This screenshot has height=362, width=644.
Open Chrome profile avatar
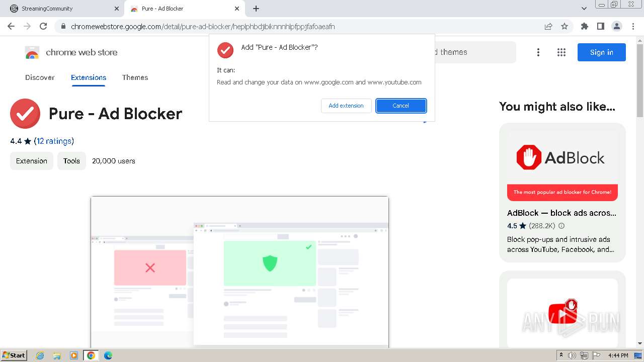tap(616, 27)
